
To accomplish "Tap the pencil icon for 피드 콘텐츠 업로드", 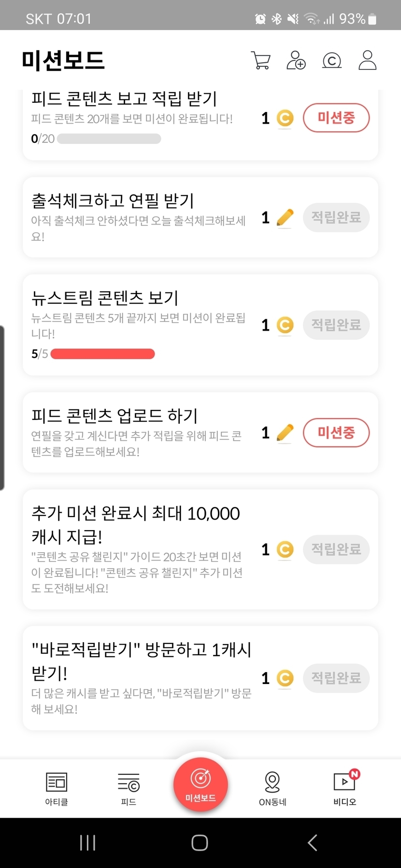I will 285,433.
